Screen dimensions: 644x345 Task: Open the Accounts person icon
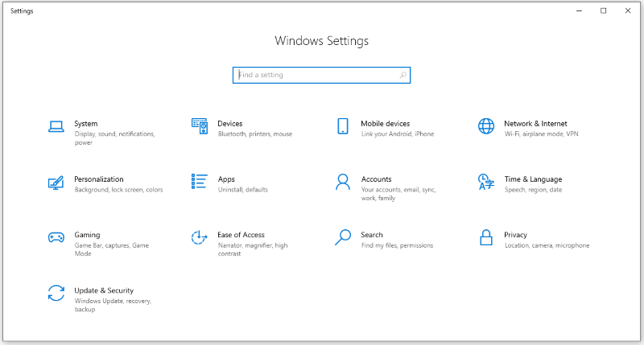tap(343, 182)
